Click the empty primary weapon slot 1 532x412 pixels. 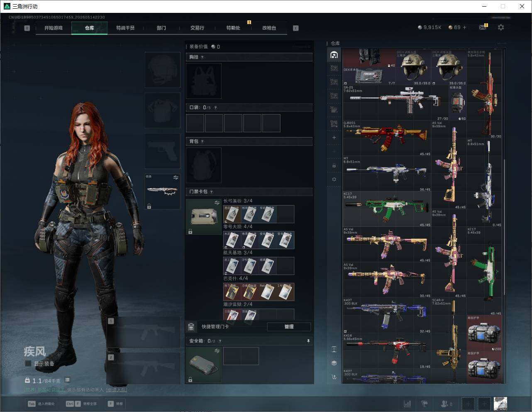click(144, 332)
